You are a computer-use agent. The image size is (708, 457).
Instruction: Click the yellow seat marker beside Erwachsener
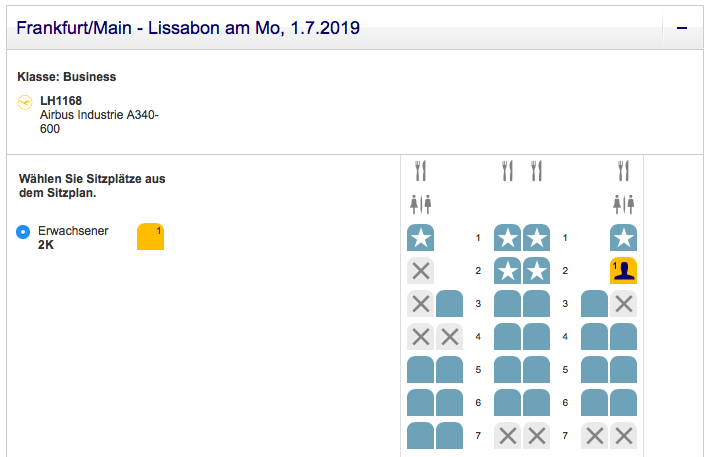tap(150, 237)
